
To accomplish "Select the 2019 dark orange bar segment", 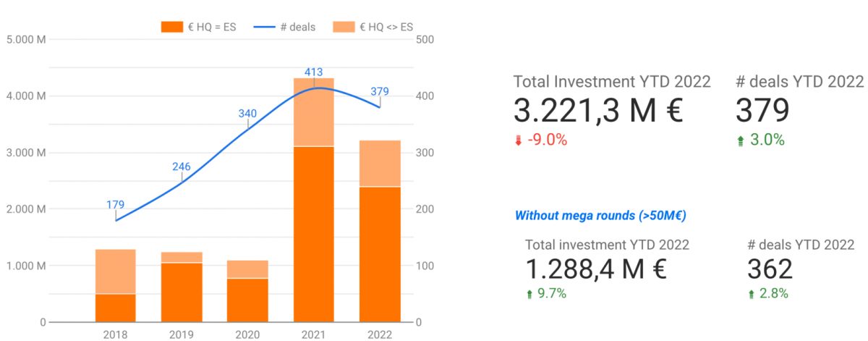I will (182, 292).
